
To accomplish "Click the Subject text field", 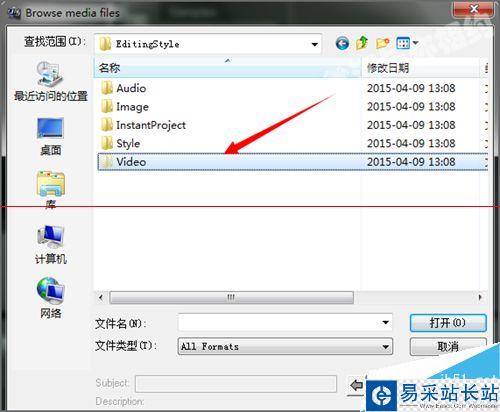I will (236, 383).
